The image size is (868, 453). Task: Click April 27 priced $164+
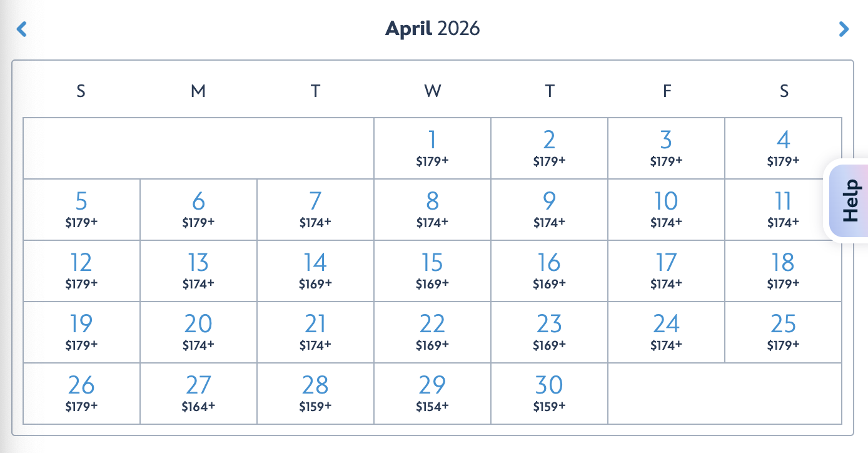pos(198,394)
